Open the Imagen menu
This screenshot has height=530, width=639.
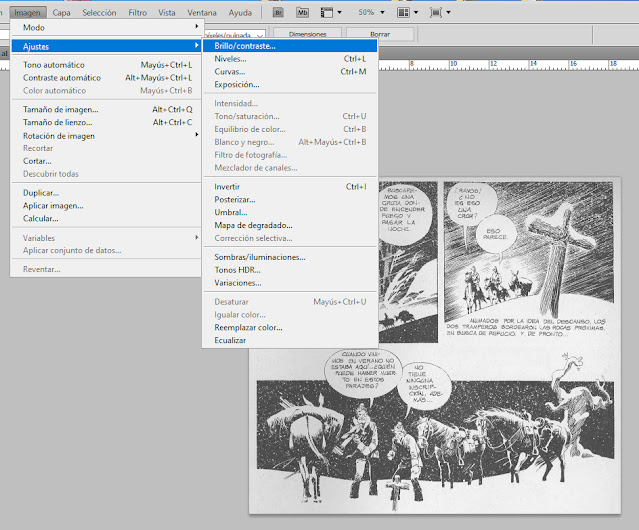click(28, 13)
